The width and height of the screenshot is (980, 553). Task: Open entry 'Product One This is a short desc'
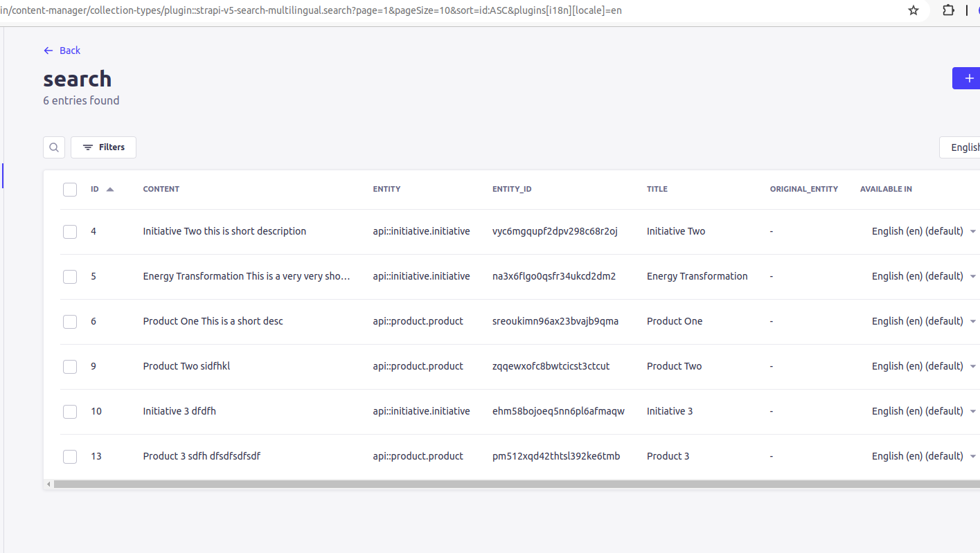coord(213,321)
